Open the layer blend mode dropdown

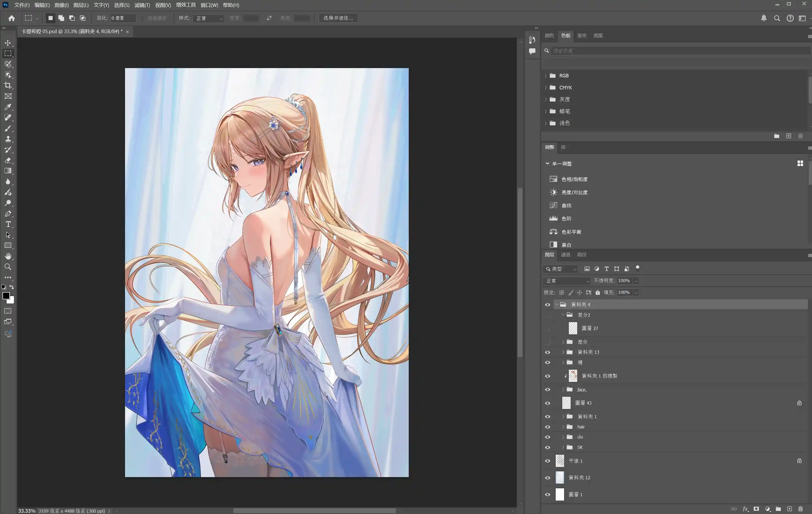[x=567, y=281]
